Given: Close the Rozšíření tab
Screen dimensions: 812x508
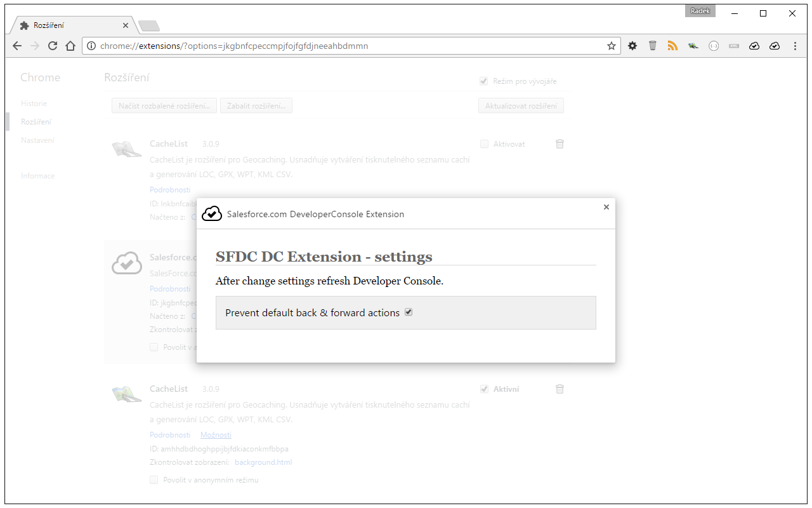Looking at the screenshot, I should [x=126, y=25].
